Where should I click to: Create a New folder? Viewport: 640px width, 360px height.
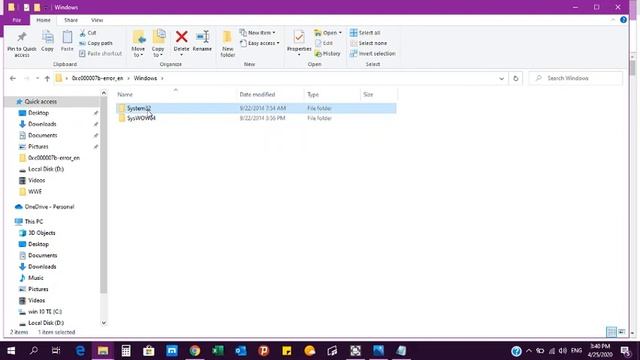tap(227, 44)
